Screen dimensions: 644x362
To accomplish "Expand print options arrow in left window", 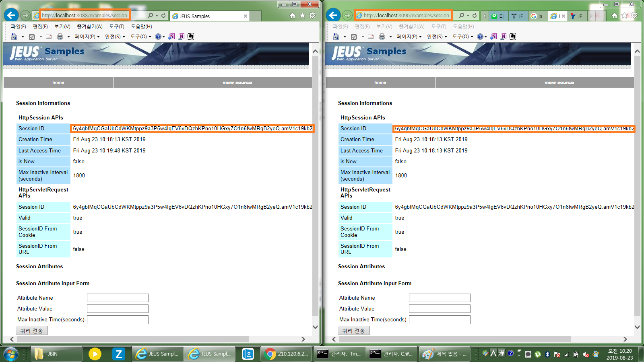I will point(68,37).
